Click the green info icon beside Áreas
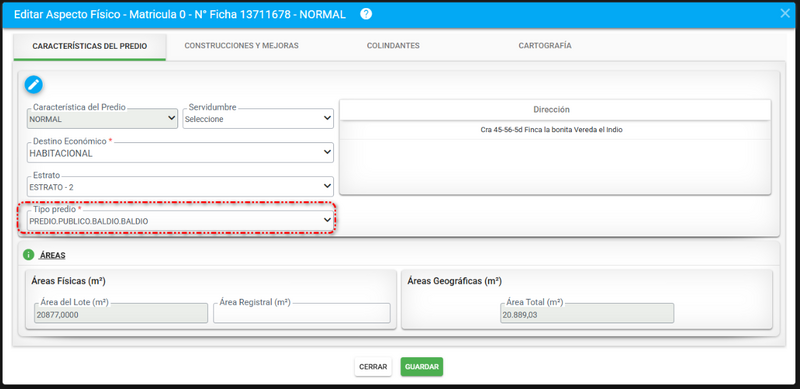This screenshot has height=389, width=800. point(29,255)
